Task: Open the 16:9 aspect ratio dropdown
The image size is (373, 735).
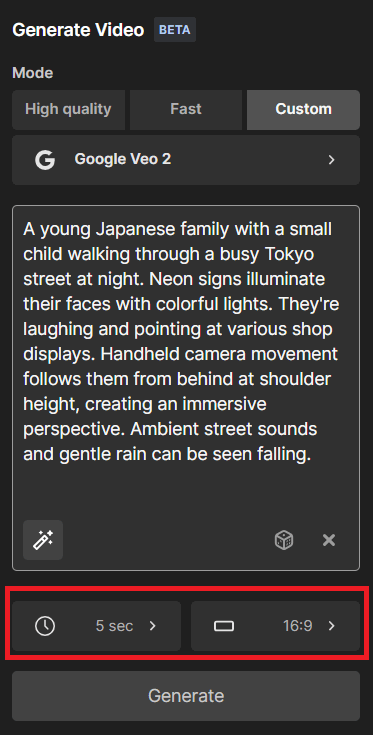Action: click(x=276, y=626)
